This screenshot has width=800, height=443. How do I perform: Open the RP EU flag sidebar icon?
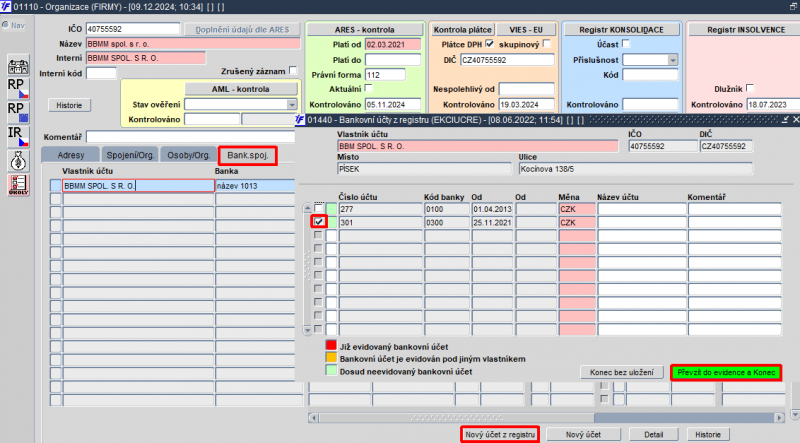[x=18, y=112]
